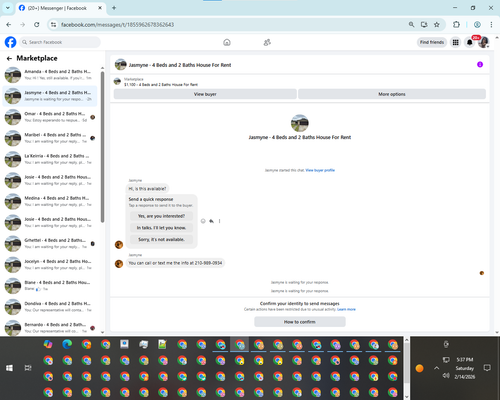This screenshot has height=400, width=500.
Task: Open the site information icon in address bar
Action: (x=53, y=25)
